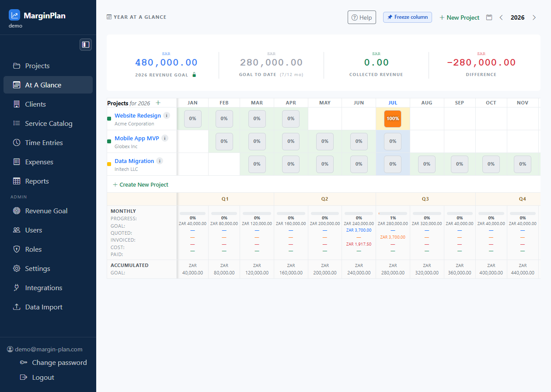This screenshot has width=551, height=392.
Task: Click the Help button
Action: [362, 17]
